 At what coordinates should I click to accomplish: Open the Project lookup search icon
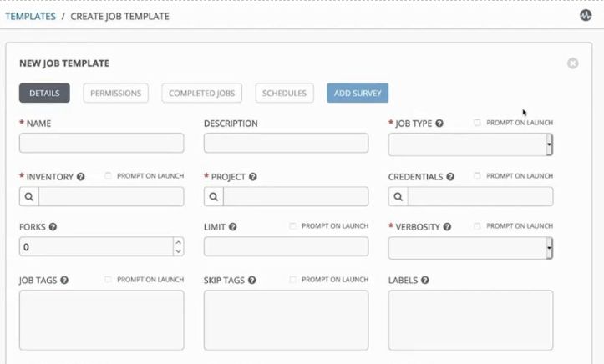click(x=213, y=197)
